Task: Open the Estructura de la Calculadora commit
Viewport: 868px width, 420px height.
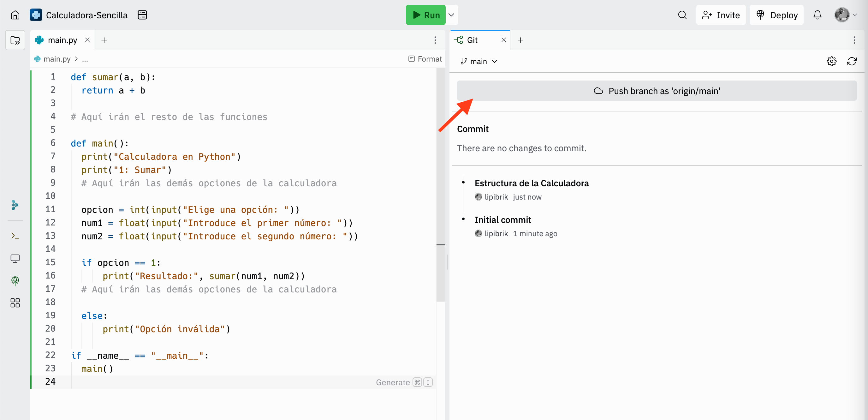Action: pyautogui.click(x=532, y=183)
